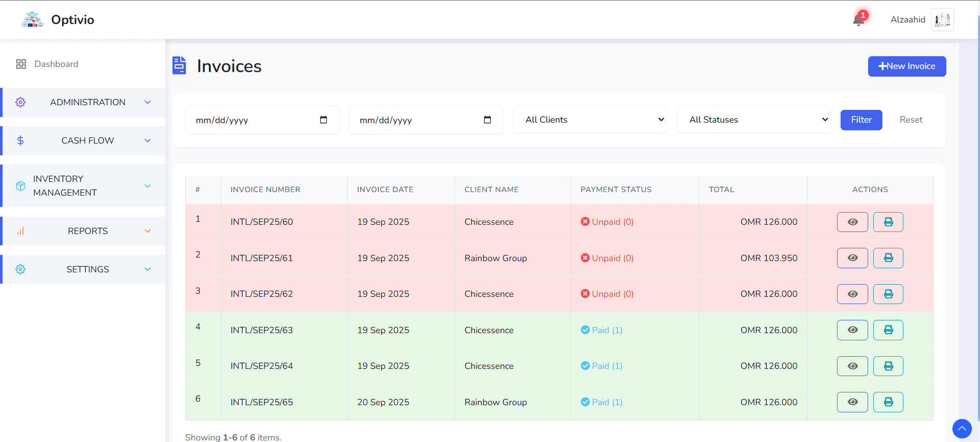The height and width of the screenshot is (442, 980).
Task: Click the Settings gear icon in sidebar
Action: (x=20, y=269)
